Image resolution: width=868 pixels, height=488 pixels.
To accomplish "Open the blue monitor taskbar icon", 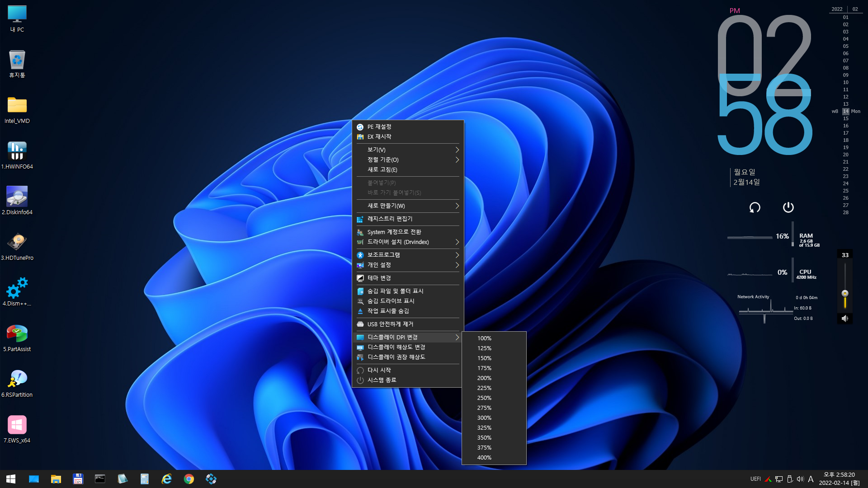I will point(34,479).
